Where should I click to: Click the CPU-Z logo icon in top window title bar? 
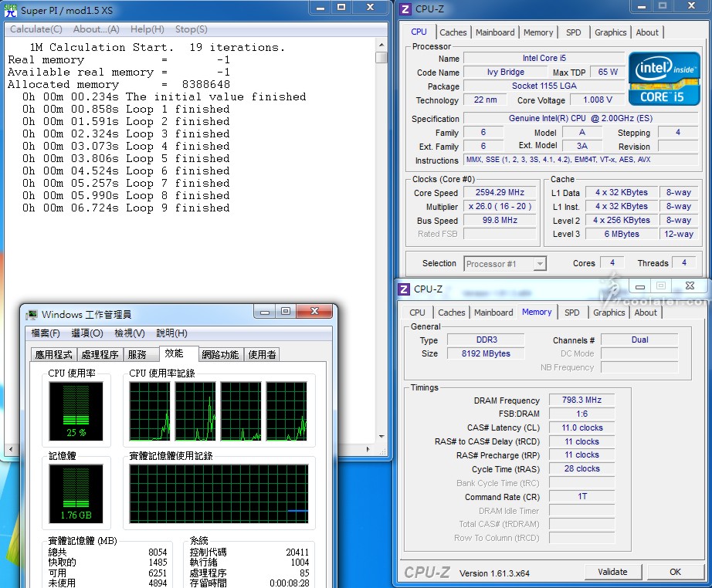point(405,9)
